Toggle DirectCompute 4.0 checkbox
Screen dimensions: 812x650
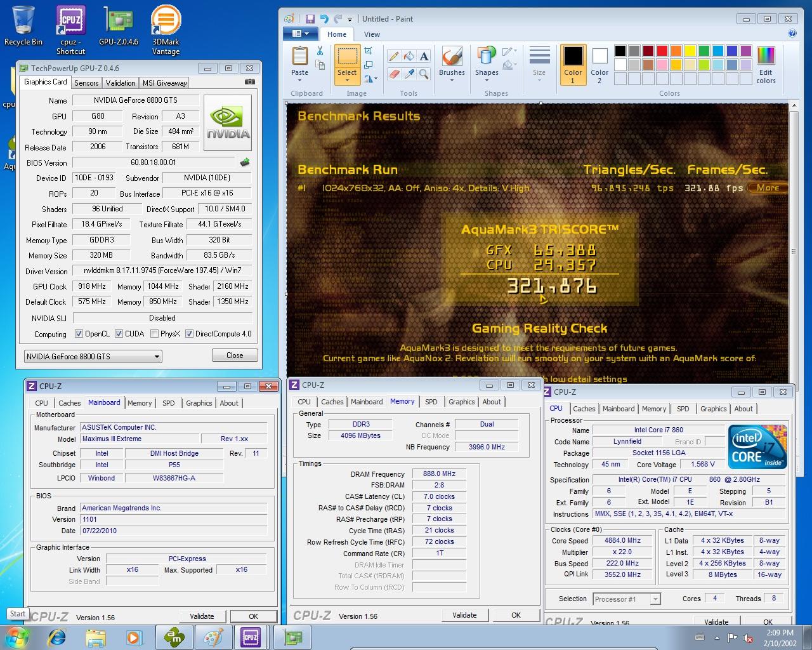pyautogui.click(x=189, y=334)
